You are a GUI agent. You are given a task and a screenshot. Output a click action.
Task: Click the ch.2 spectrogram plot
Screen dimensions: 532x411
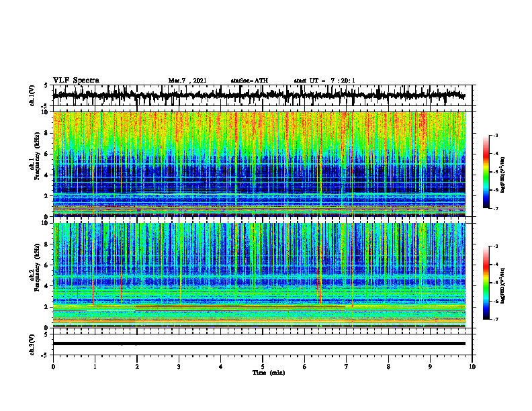tap(259, 275)
